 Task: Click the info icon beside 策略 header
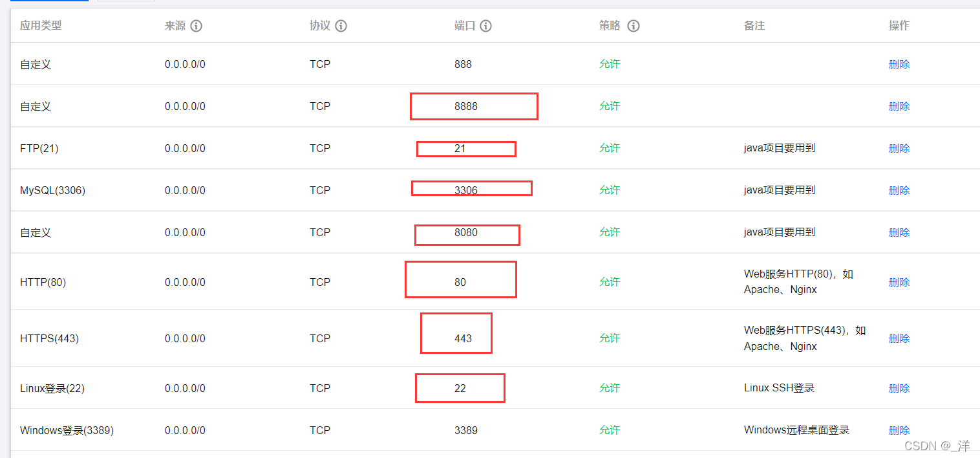634,26
